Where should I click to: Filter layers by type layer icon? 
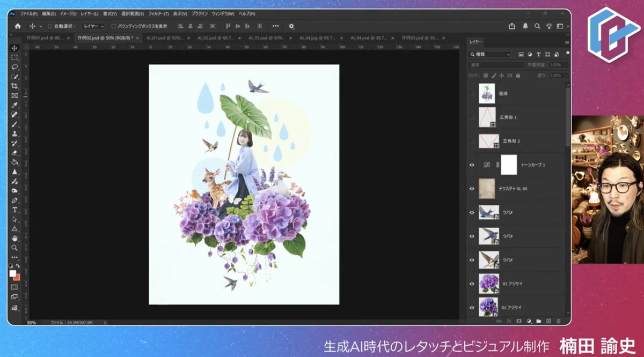pos(538,55)
